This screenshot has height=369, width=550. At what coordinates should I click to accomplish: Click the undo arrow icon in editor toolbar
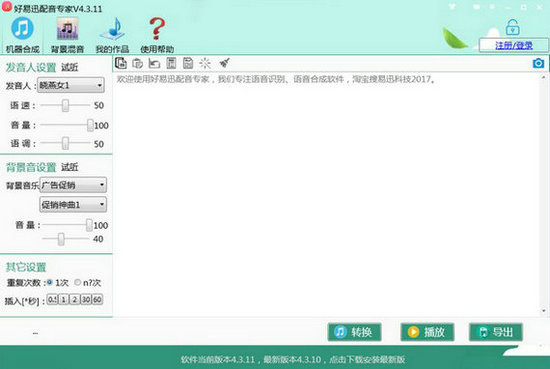(154, 63)
